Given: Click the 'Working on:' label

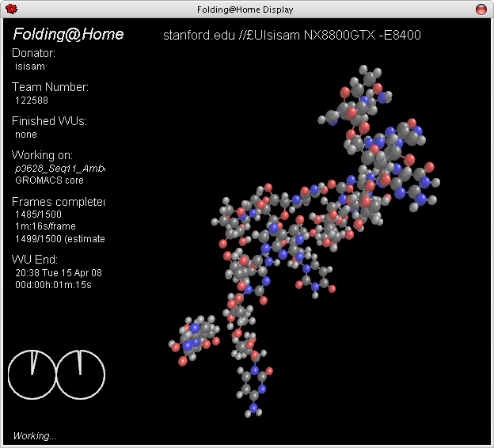Looking at the screenshot, I should [42, 155].
